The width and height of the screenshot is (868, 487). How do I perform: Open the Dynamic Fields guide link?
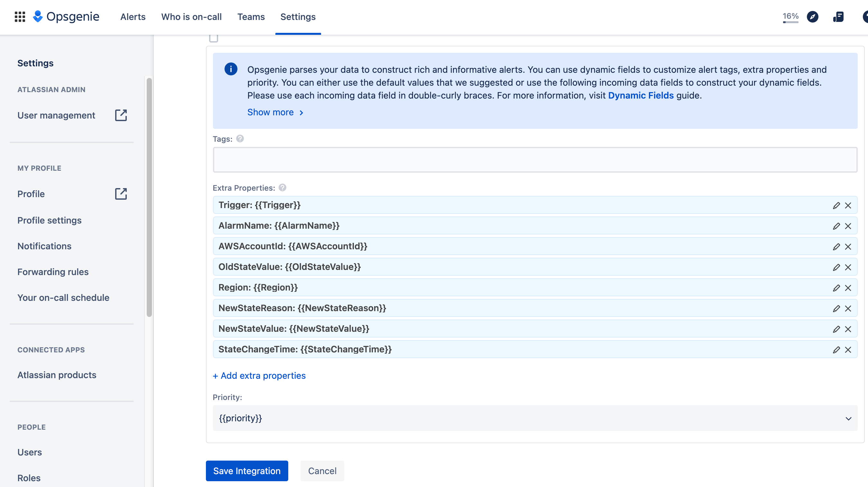point(640,95)
